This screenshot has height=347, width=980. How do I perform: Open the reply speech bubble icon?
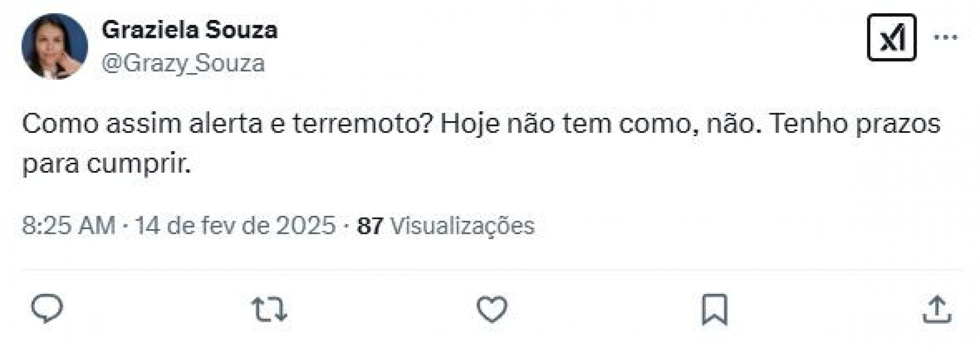click(x=47, y=309)
